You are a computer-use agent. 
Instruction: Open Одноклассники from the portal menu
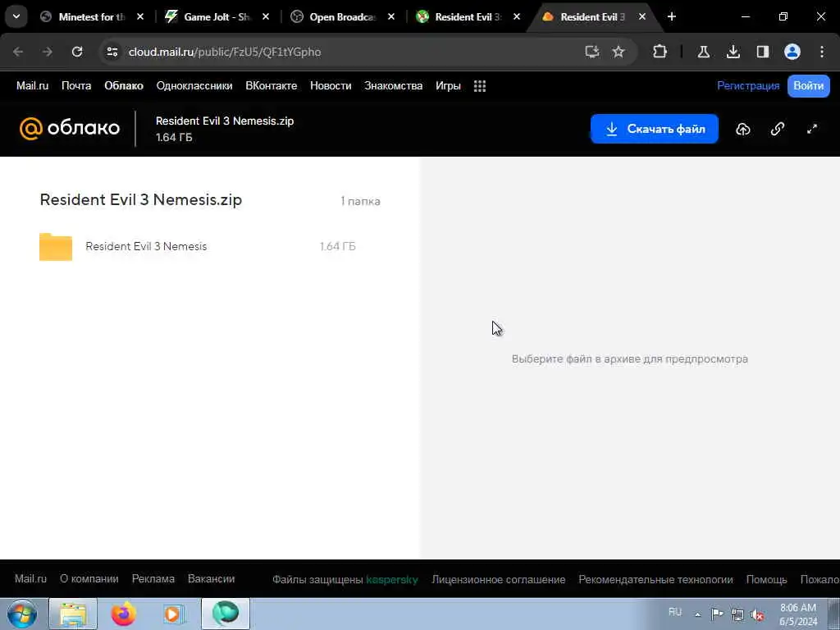pos(194,85)
